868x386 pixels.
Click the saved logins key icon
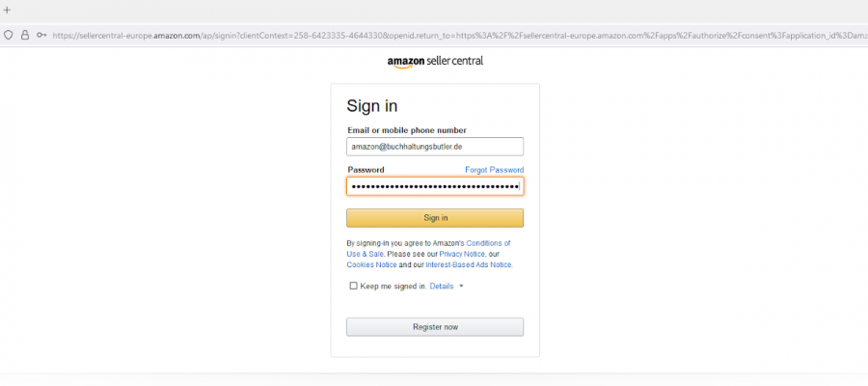click(41, 35)
